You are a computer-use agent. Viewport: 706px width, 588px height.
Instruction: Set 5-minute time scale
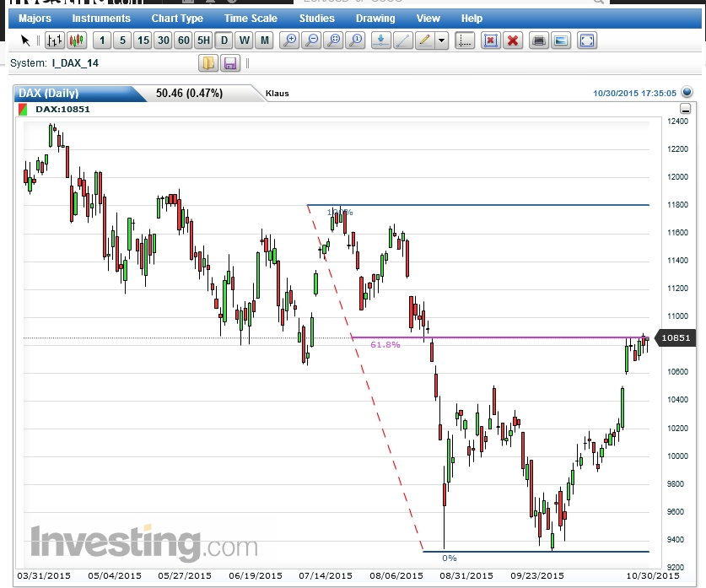tap(122, 40)
